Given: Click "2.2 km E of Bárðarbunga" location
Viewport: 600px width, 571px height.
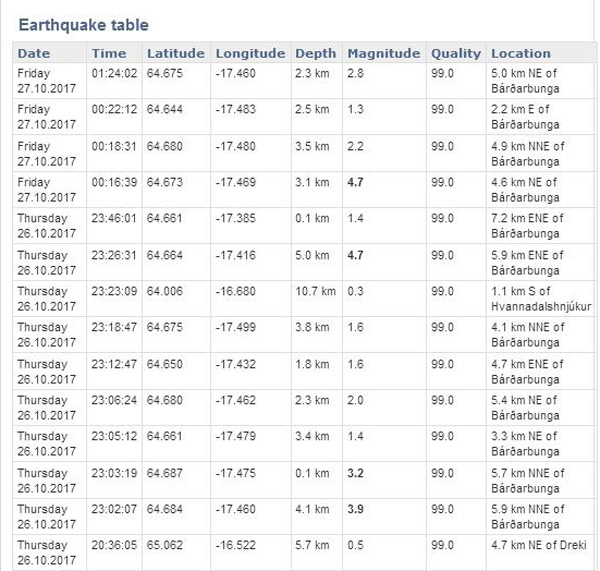Looking at the screenshot, I should click(x=528, y=116).
